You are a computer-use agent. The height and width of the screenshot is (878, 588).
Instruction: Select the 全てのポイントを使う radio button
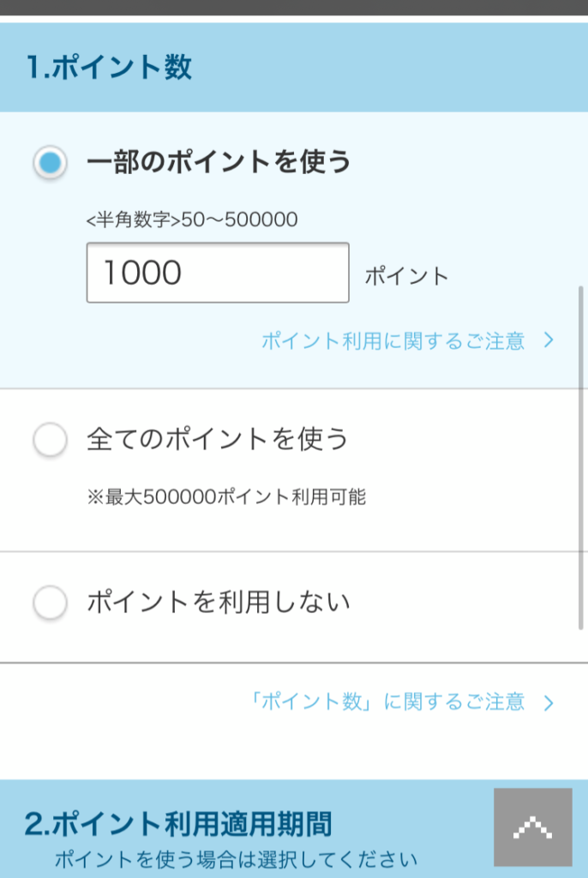(x=50, y=439)
